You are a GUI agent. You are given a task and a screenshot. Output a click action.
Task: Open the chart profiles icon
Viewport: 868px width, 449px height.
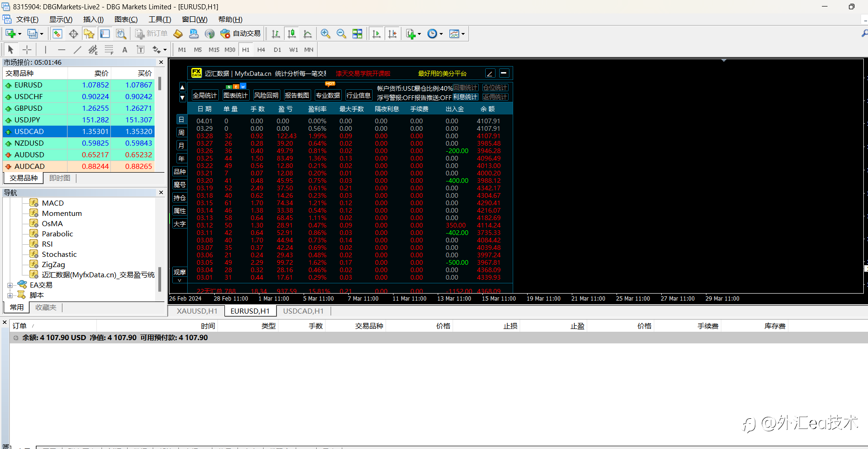point(32,34)
